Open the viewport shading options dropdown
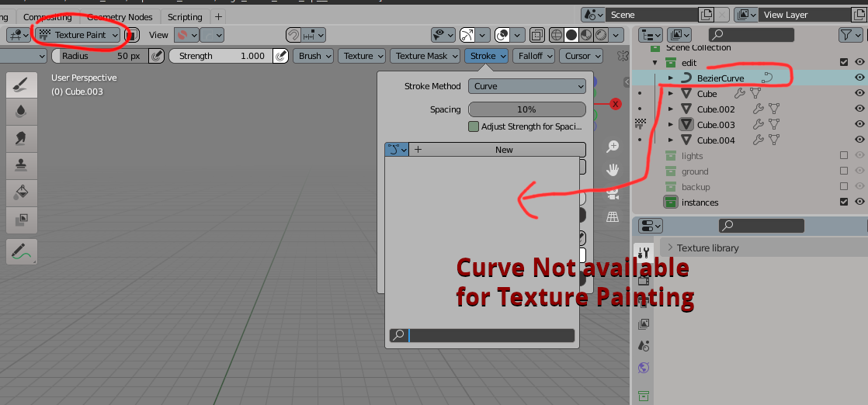The image size is (868, 405). [x=615, y=35]
